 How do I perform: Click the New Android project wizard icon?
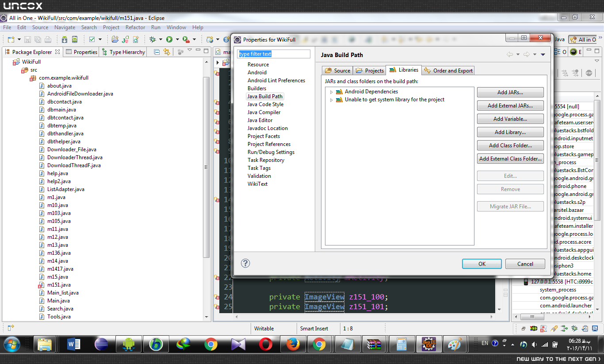[115, 39]
